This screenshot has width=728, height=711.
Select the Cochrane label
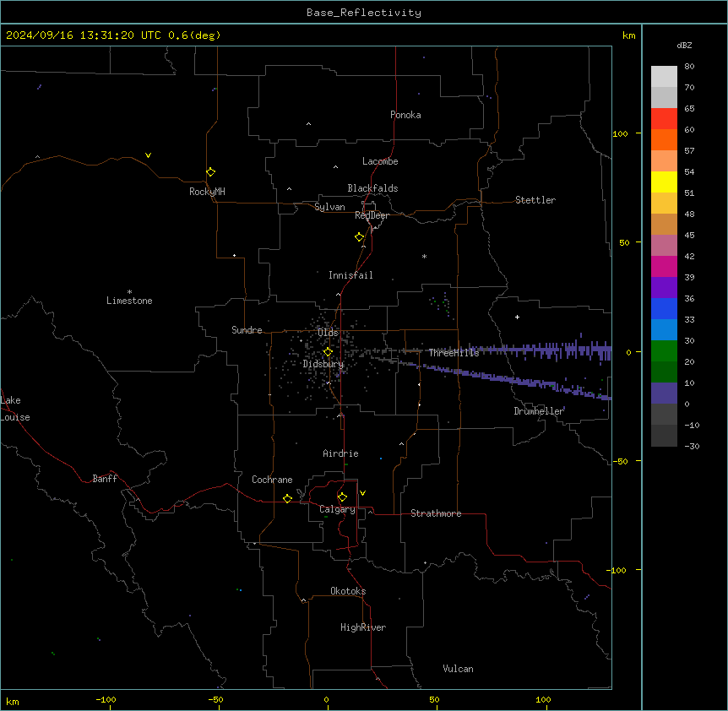[x=272, y=480]
